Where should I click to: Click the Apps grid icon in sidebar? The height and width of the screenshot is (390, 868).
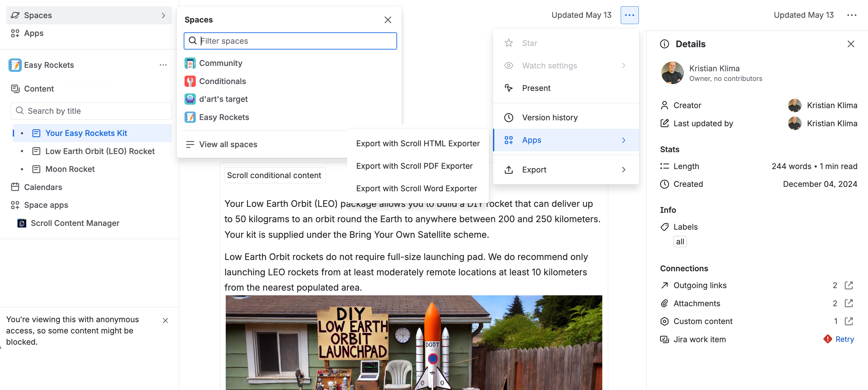(15, 33)
